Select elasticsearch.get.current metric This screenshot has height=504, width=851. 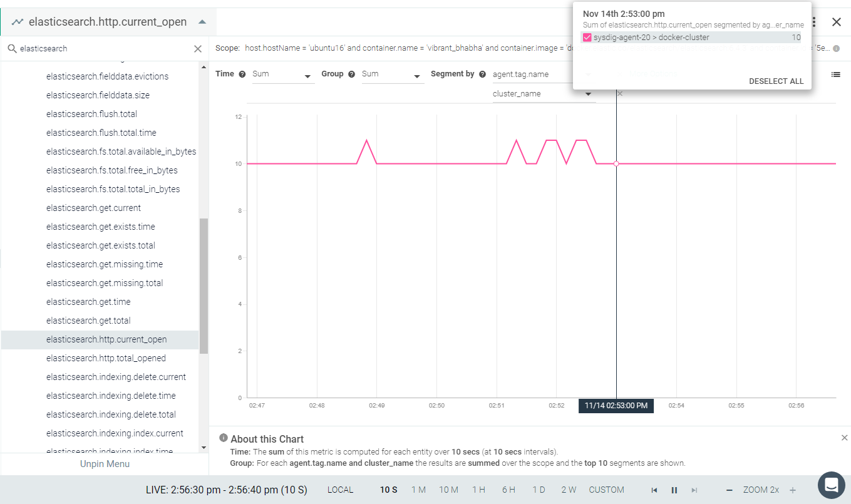click(93, 208)
